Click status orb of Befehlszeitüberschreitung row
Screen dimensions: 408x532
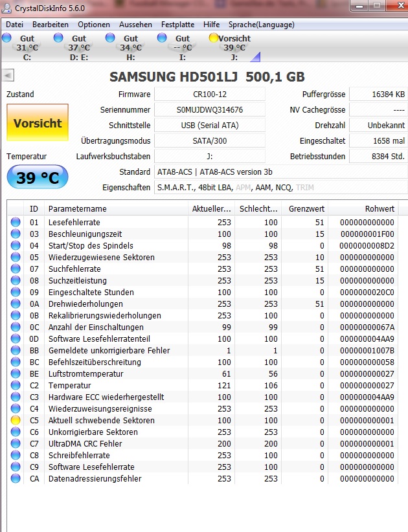(16, 362)
